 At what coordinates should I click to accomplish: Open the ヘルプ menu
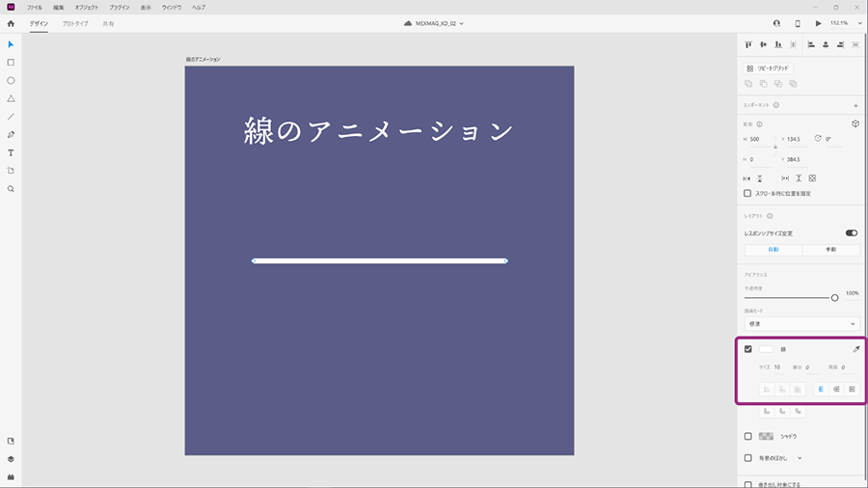198,8
